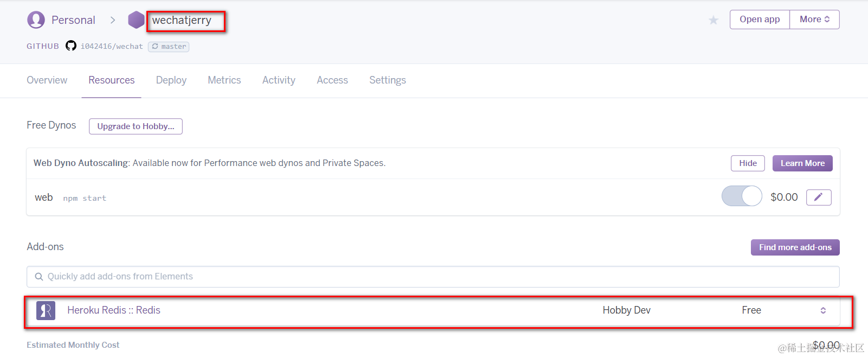Click the Heroku Redis add-on icon
The image size is (868, 357).
[x=46, y=310]
